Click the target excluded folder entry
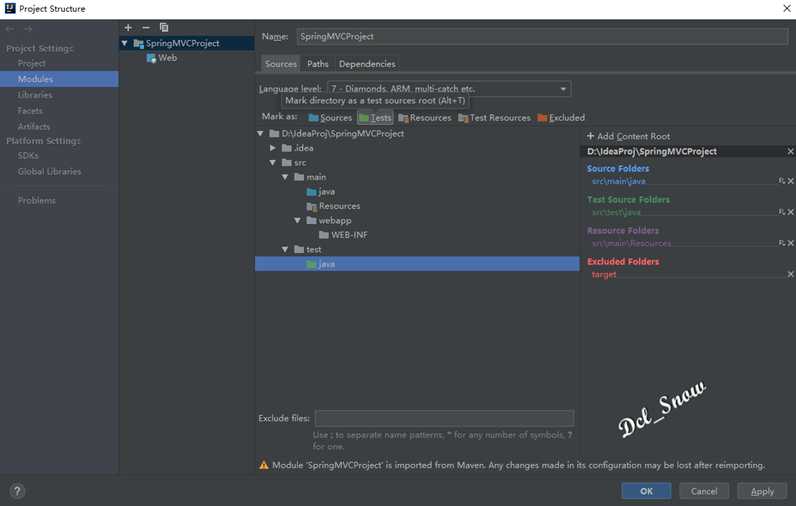The height and width of the screenshot is (506, 796). click(x=604, y=274)
